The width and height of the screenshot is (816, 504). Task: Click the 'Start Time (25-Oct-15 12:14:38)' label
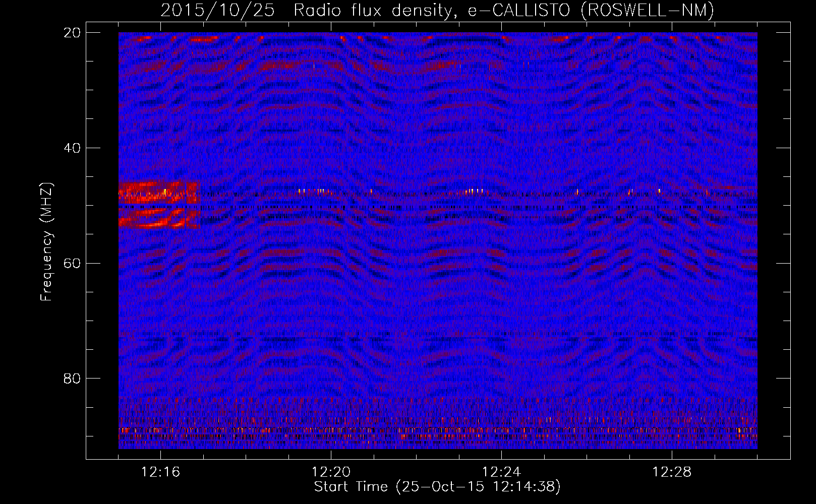(437, 487)
